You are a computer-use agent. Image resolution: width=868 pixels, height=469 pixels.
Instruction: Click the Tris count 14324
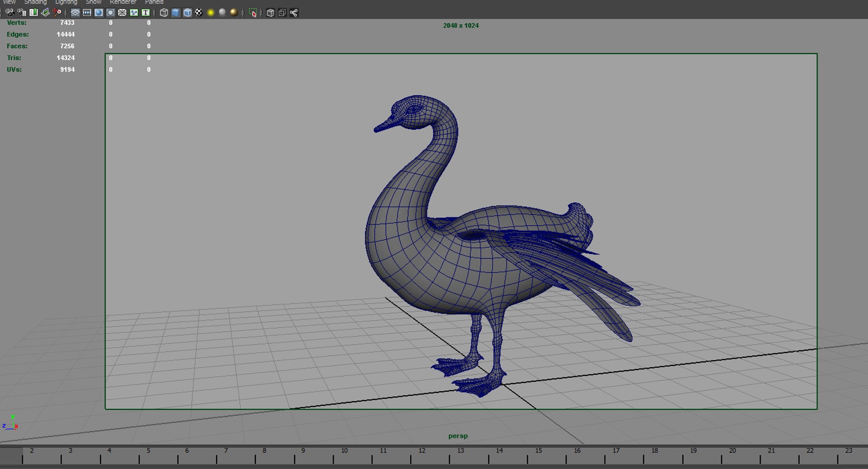(66, 58)
